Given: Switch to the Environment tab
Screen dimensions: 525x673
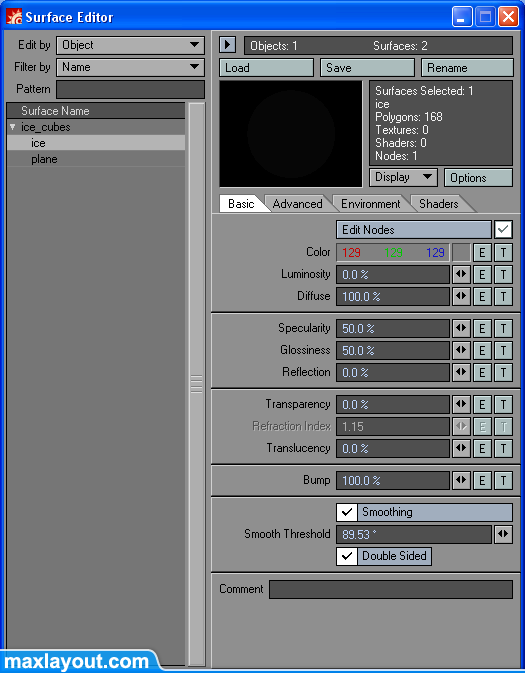Looking at the screenshot, I should 370,204.
